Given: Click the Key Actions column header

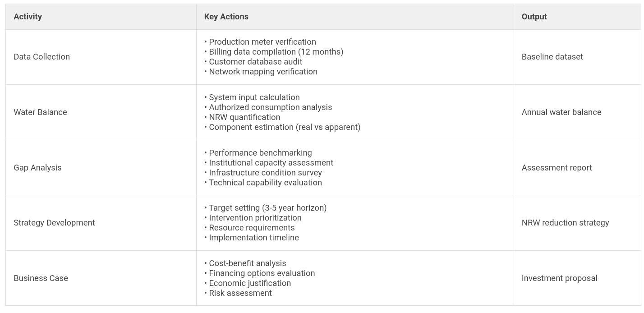Looking at the screenshot, I should point(226,17).
